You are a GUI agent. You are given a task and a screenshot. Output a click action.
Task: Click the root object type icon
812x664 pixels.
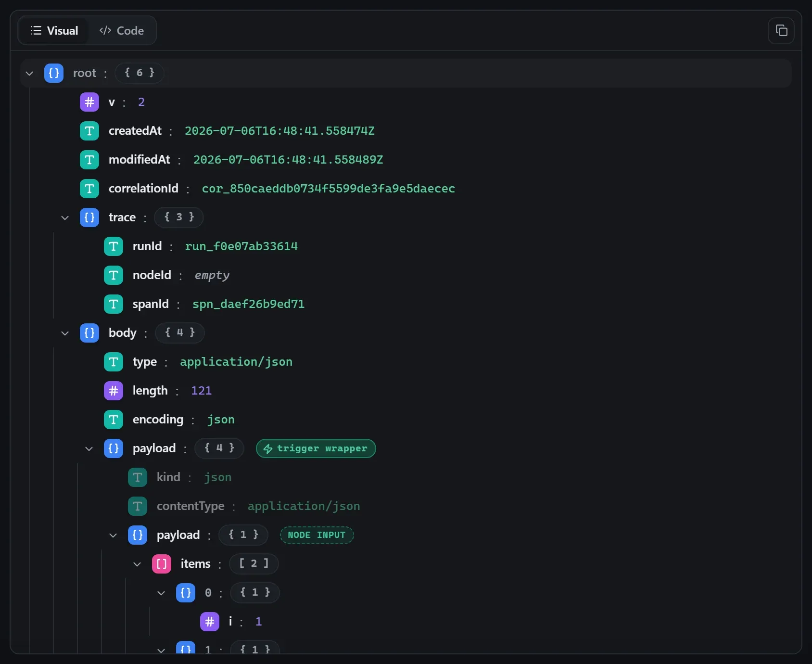pos(54,73)
